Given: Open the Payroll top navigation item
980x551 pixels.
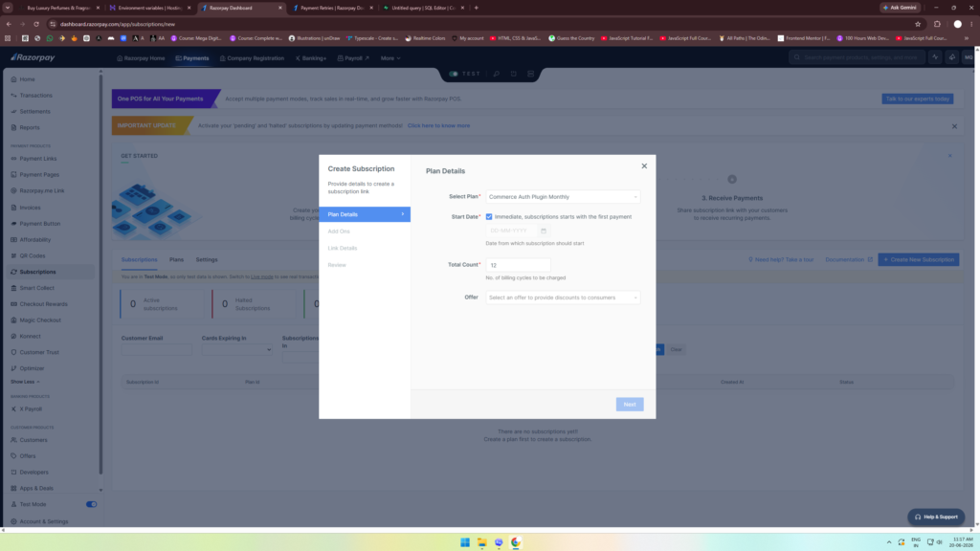Looking at the screenshot, I should click(x=353, y=58).
